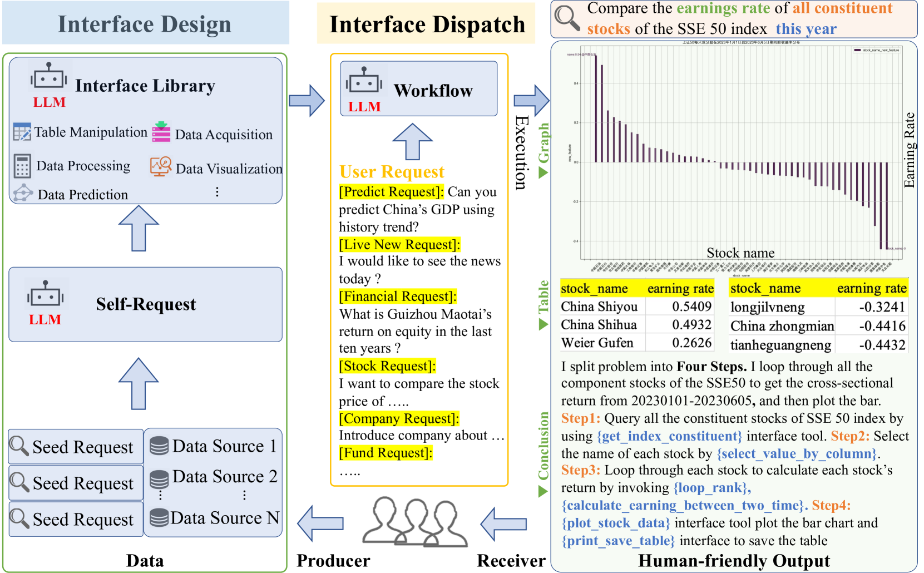The width and height of the screenshot is (924, 573).
Task: Click the "{get_index_constituent}" interface name
Action: [x=669, y=436]
